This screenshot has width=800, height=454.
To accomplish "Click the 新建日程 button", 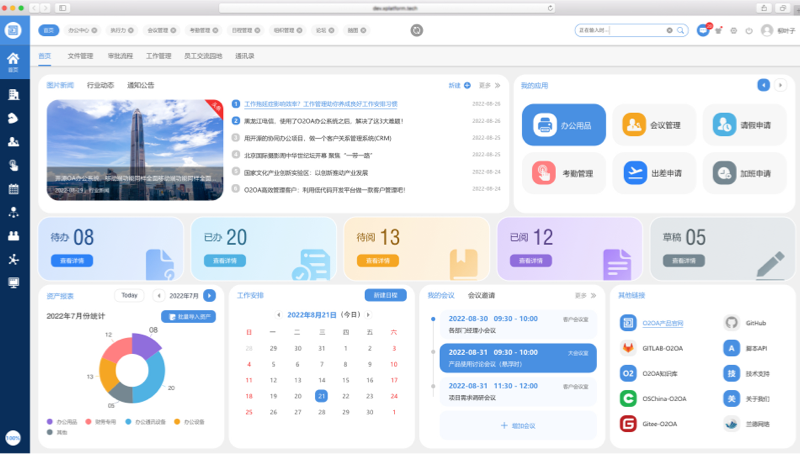I will click(386, 295).
